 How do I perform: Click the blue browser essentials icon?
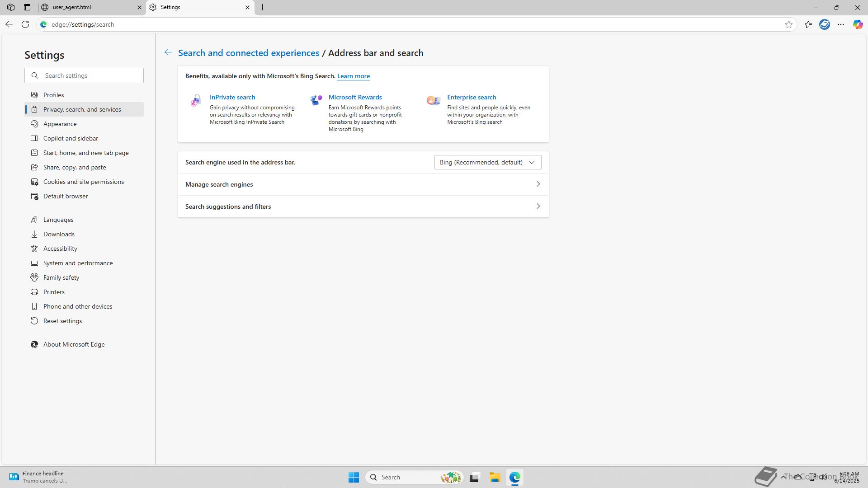click(825, 24)
